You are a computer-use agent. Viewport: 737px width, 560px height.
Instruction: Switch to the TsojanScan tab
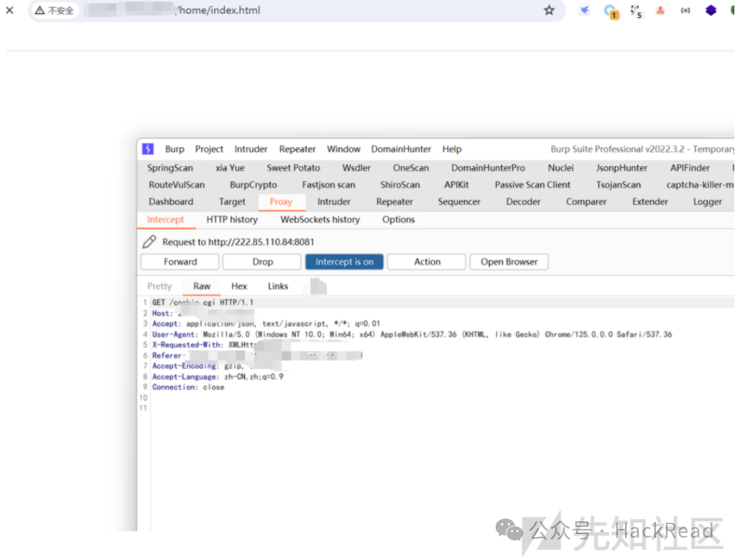pos(618,185)
